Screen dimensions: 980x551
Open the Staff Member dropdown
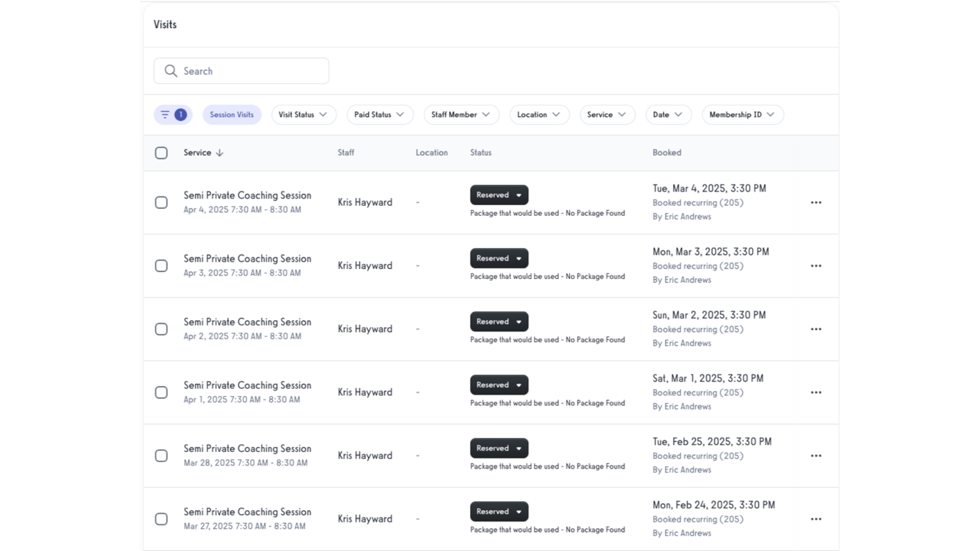coord(461,114)
